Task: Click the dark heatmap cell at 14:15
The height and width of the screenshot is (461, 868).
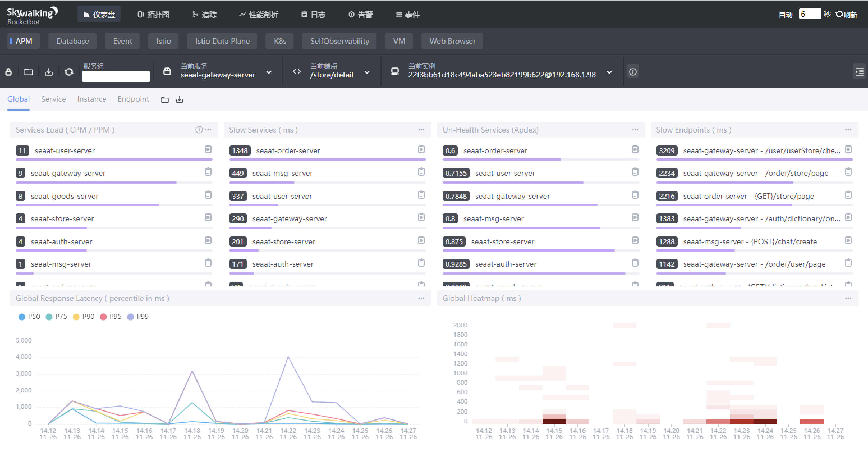Action: click(x=554, y=421)
